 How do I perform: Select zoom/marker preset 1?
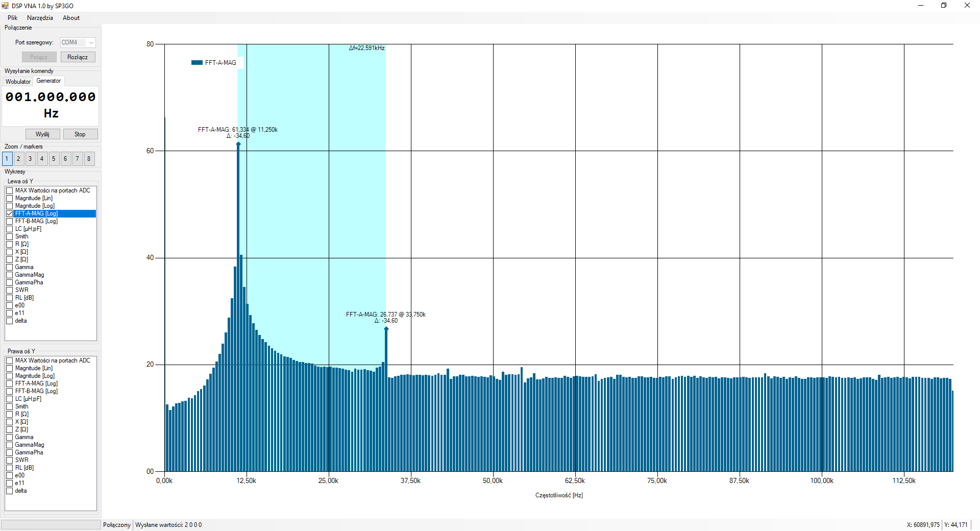click(x=7, y=159)
